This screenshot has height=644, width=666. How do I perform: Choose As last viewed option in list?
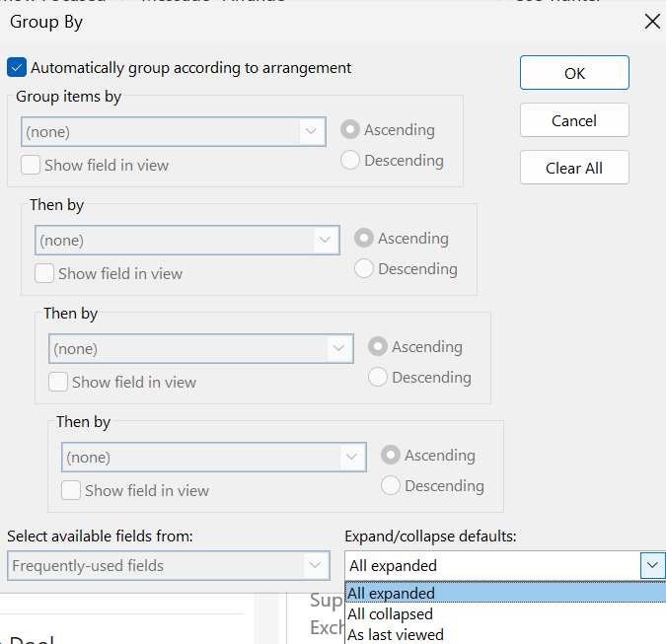505,634
